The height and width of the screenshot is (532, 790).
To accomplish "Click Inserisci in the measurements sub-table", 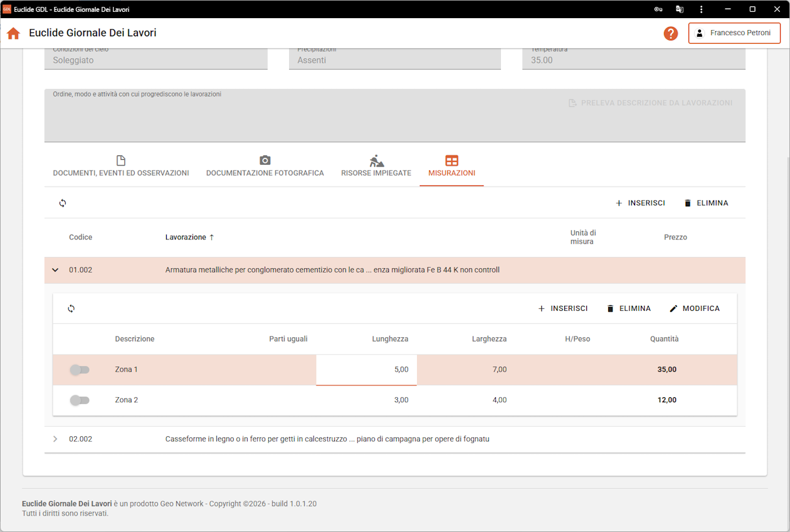I will [x=563, y=308].
